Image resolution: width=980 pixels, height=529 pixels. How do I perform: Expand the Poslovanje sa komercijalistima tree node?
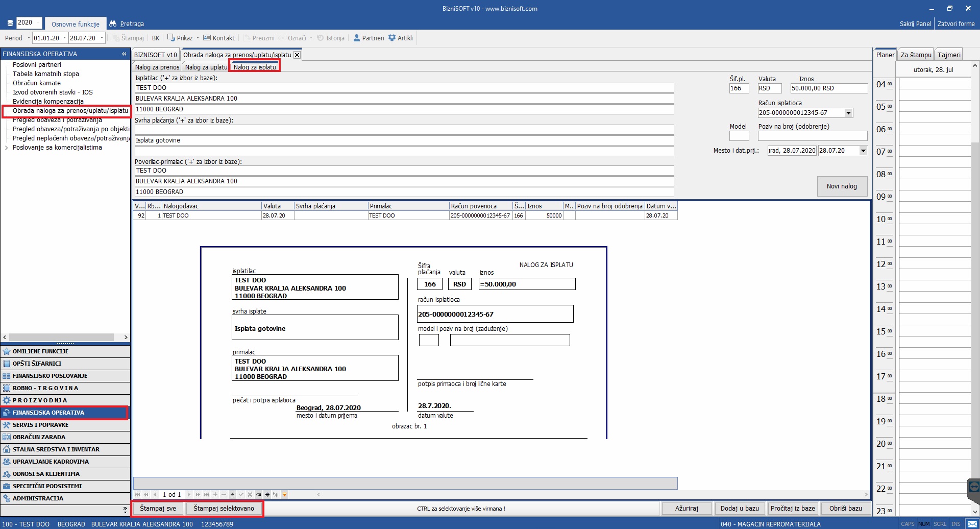click(6, 148)
